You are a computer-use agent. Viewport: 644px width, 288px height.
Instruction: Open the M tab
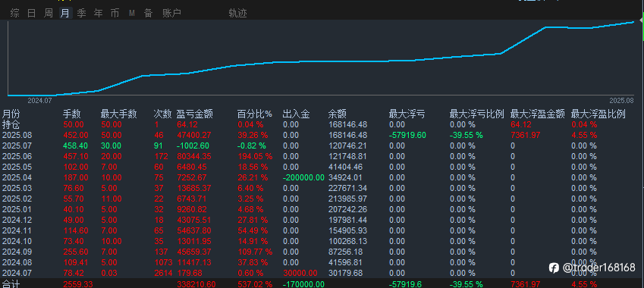tap(132, 14)
